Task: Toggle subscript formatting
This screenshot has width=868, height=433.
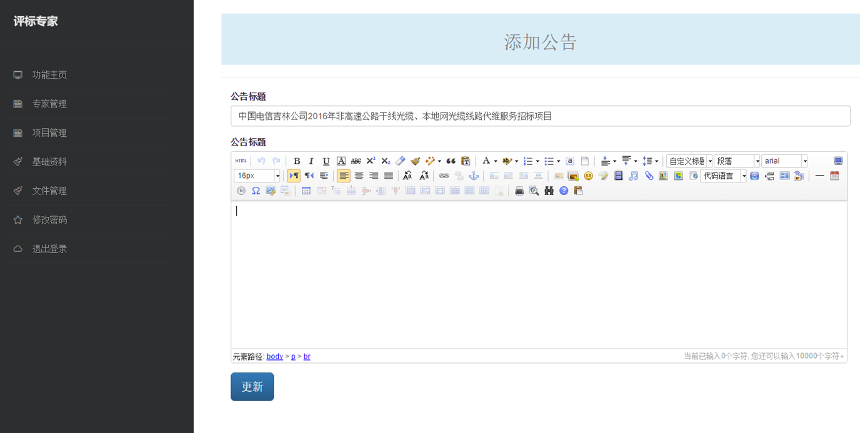Action: click(386, 161)
